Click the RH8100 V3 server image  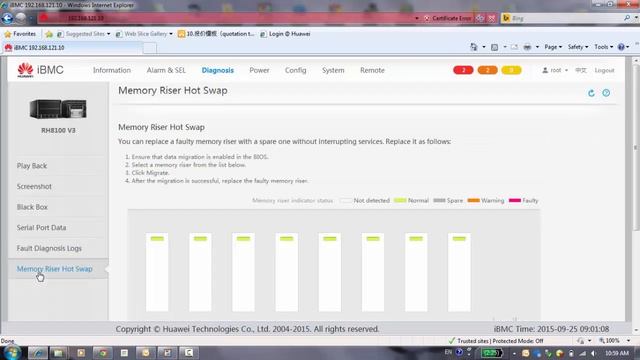coord(58,109)
